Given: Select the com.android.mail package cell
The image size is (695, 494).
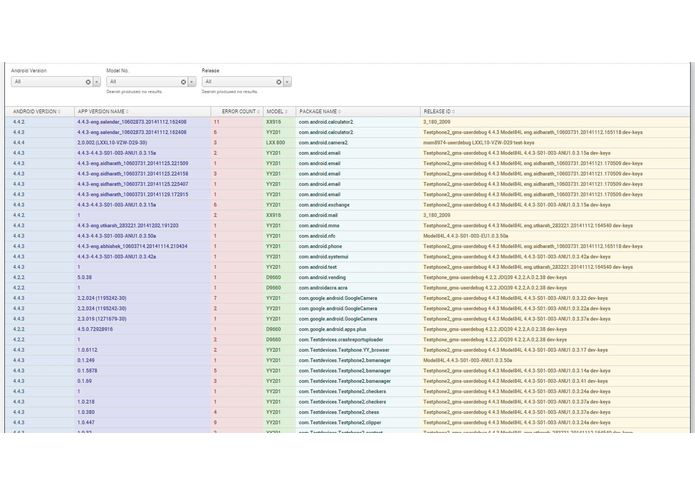Looking at the screenshot, I should [358, 215].
